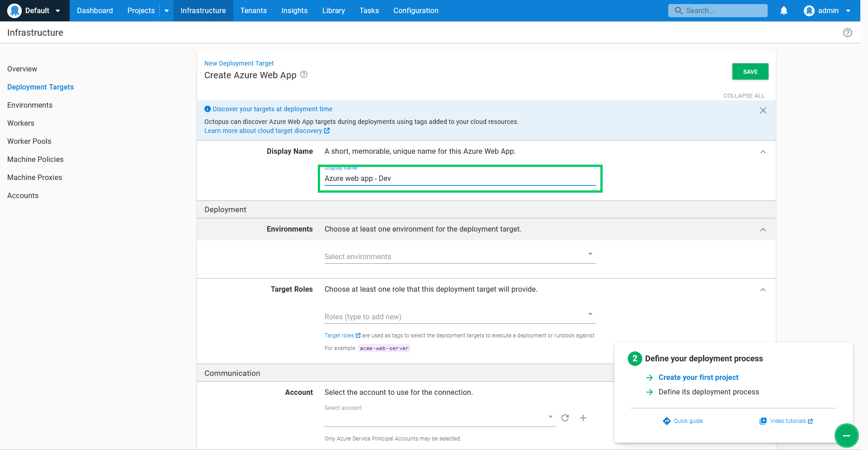The height and width of the screenshot is (450, 868).
Task: Select Deployment Targets in the sidebar
Action: [41, 87]
